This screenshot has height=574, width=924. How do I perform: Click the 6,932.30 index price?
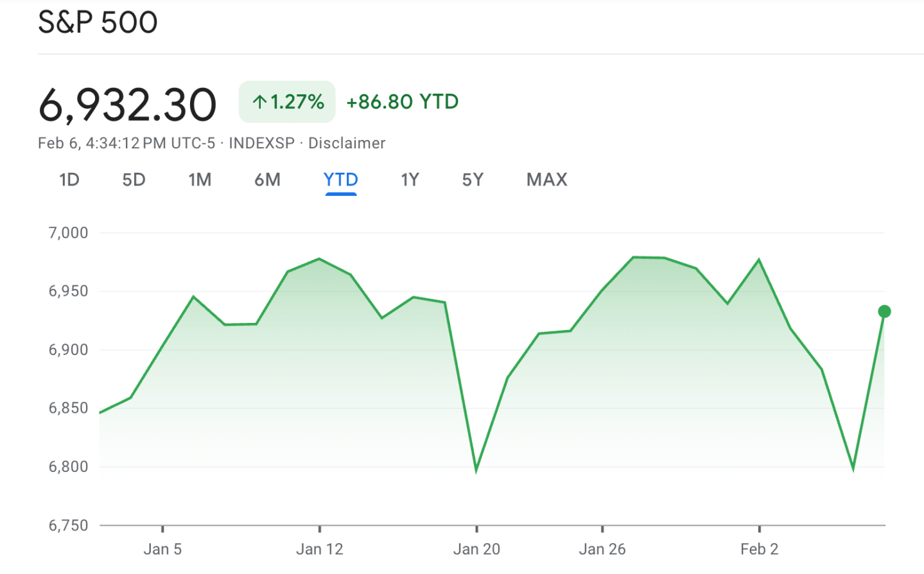(128, 105)
